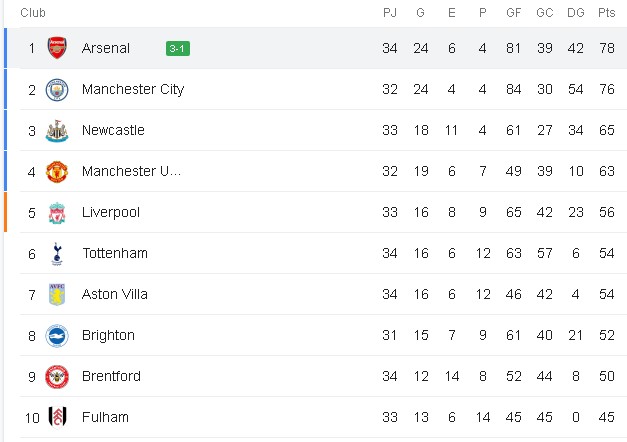The height and width of the screenshot is (442, 627).
Task: Open the Liverpool team name link
Action: pyautogui.click(x=111, y=212)
